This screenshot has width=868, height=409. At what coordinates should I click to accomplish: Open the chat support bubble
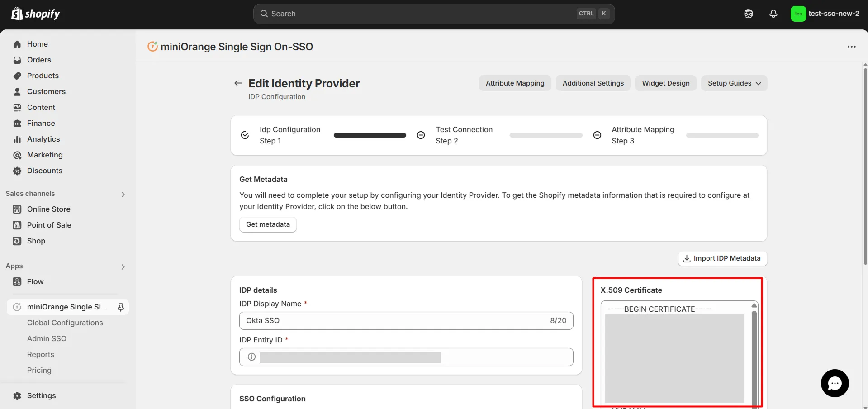835,383
